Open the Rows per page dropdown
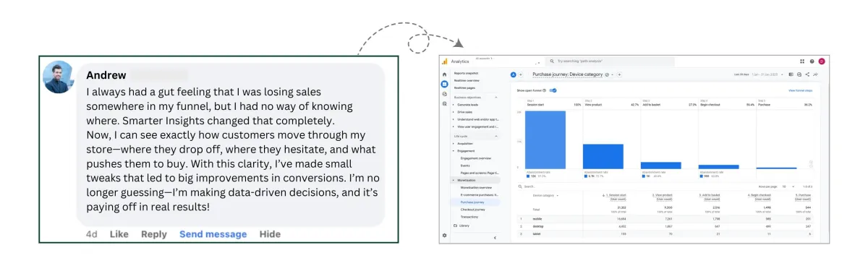Screen dimensions: 868x271 (x=789, y=186)
